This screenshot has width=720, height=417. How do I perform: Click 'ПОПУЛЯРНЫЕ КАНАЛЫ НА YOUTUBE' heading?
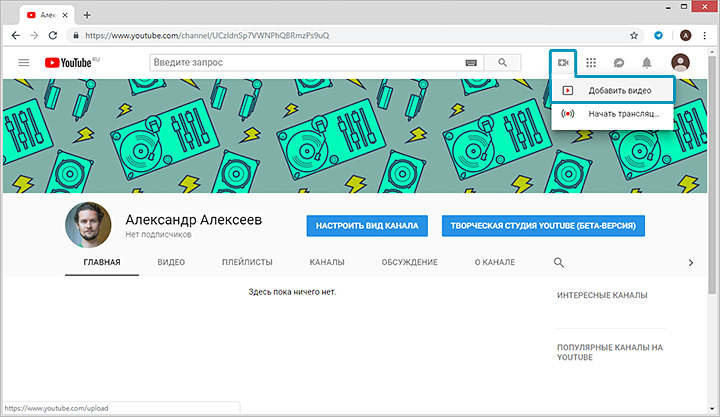(x=610, y=352)
